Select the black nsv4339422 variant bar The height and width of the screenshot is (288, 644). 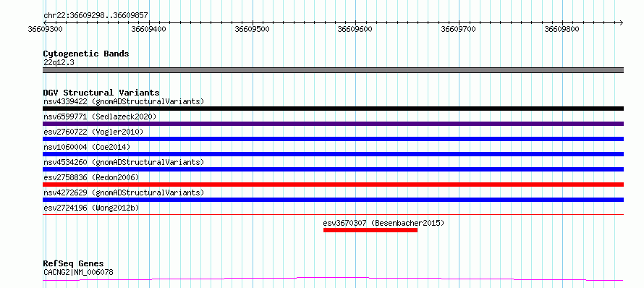[333, 109]
